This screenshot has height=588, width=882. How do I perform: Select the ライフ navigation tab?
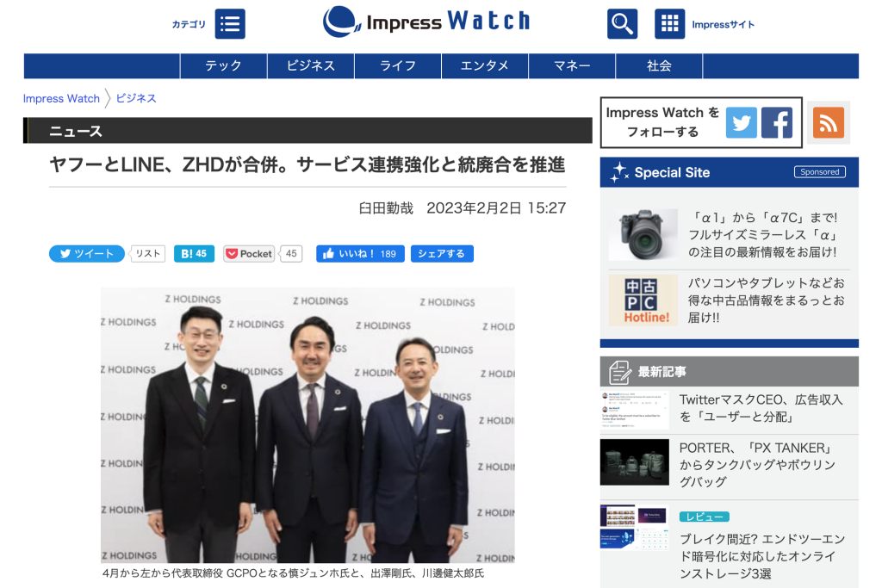[x=398, y=65]
